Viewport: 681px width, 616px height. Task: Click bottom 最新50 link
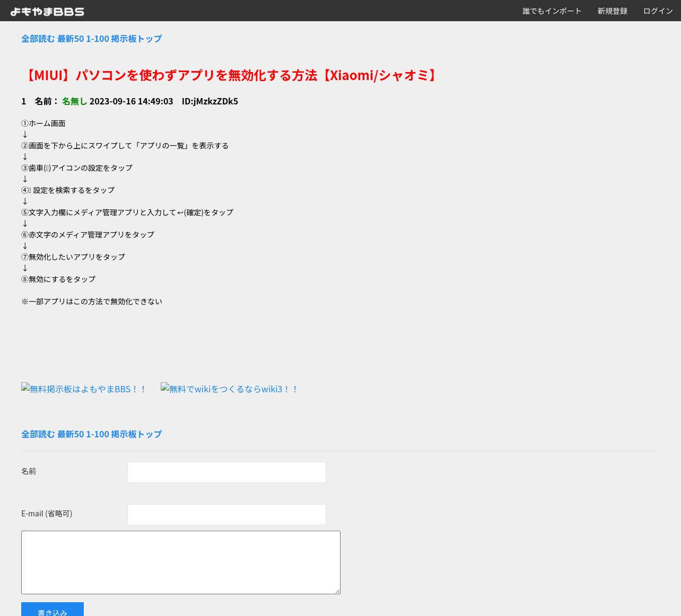point(71,434)
